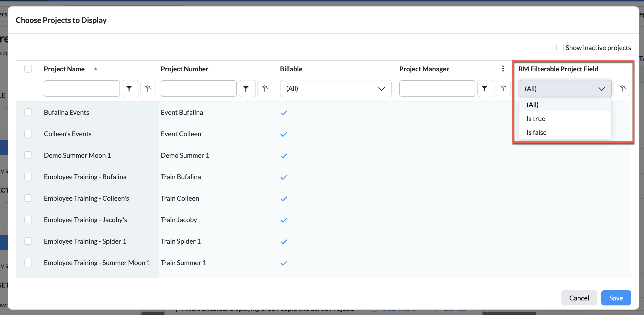Select the Bufalina Events project name
Viewport: 644px width, 315px height.
[x=67, y=112]
